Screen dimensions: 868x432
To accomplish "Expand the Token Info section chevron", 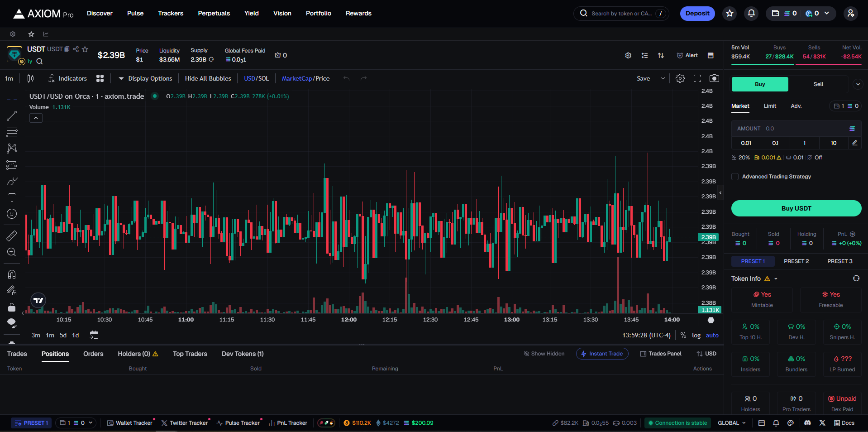I will tap(776, 279).
